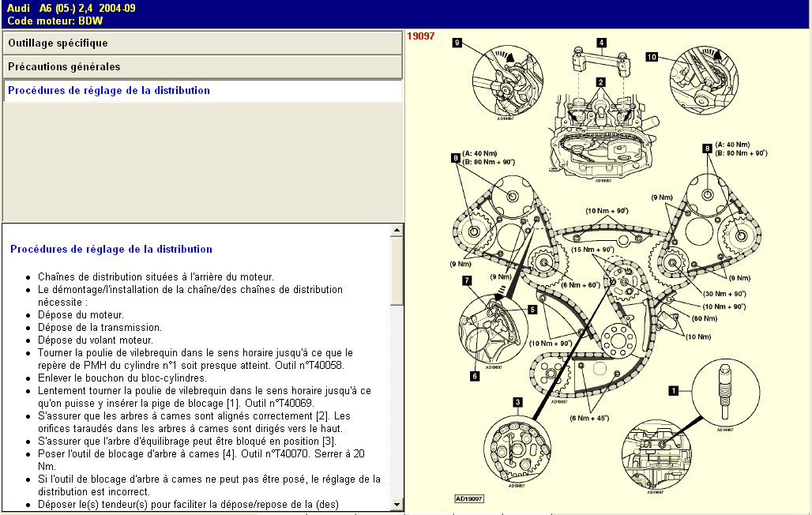This screenshot has width=812, height=515.
Task: Click callout marker 7 above tensioner detail
Action: [x=467, y=280]
